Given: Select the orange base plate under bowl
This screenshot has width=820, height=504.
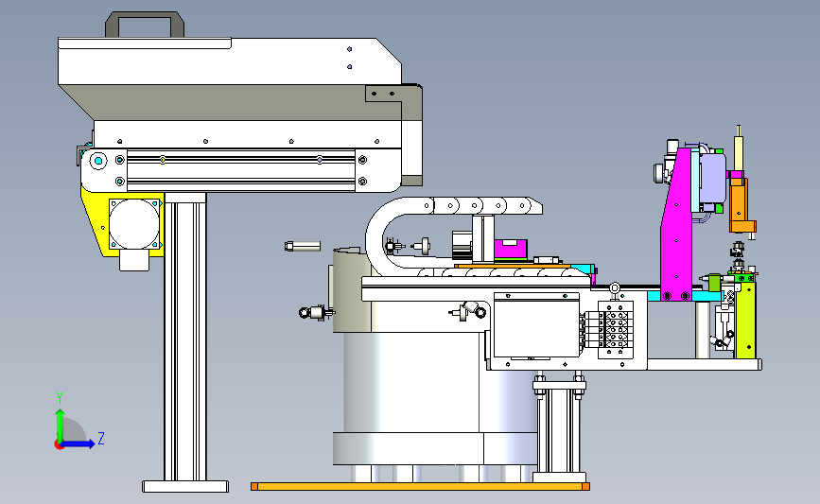Looking at the screenshot, I should pos(421,487).
